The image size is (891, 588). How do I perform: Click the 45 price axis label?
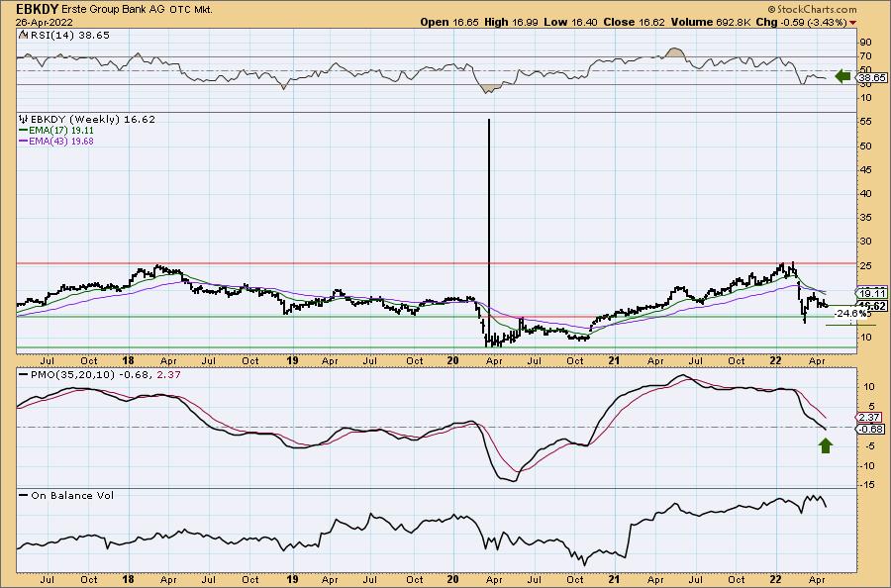(x=866, y=169)
